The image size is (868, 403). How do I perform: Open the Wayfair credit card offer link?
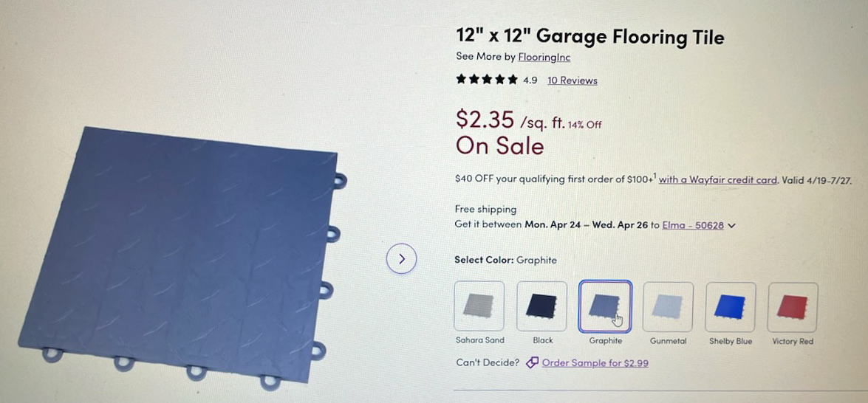(x=718, y=179)
